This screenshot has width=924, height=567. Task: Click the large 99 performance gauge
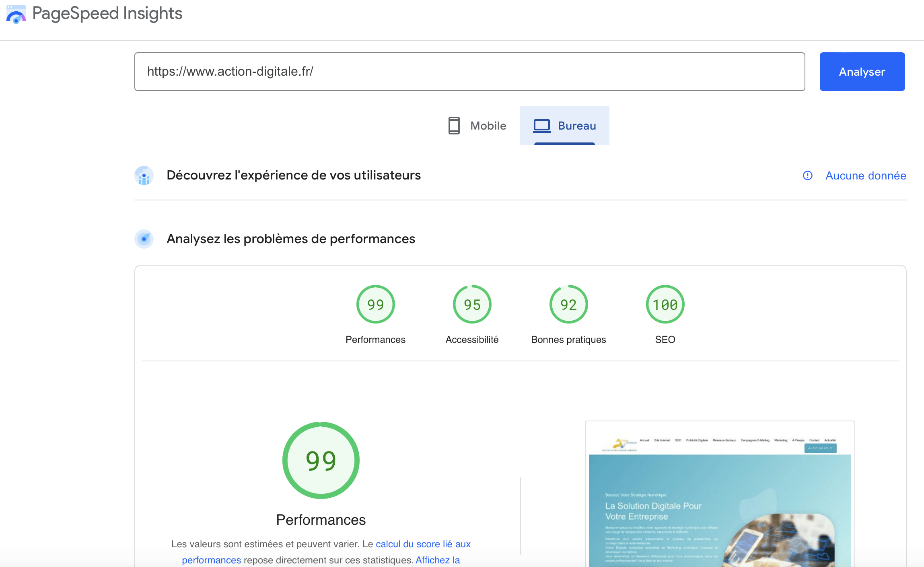[321, 460]
